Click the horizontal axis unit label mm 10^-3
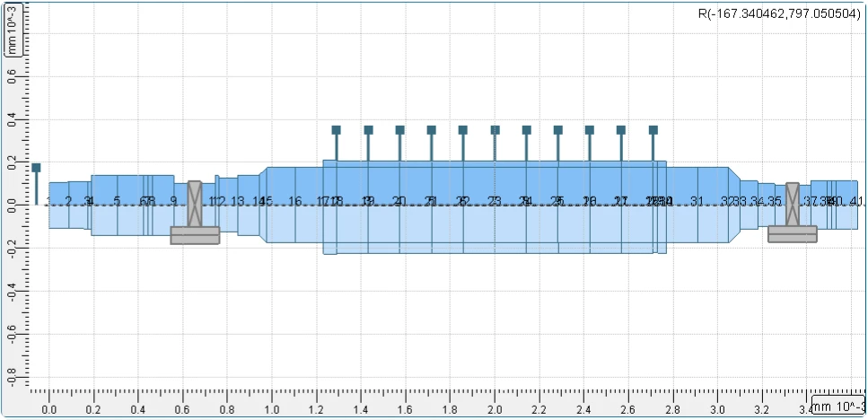Viewport: 868px width, 420px height. tap(837, 408)
